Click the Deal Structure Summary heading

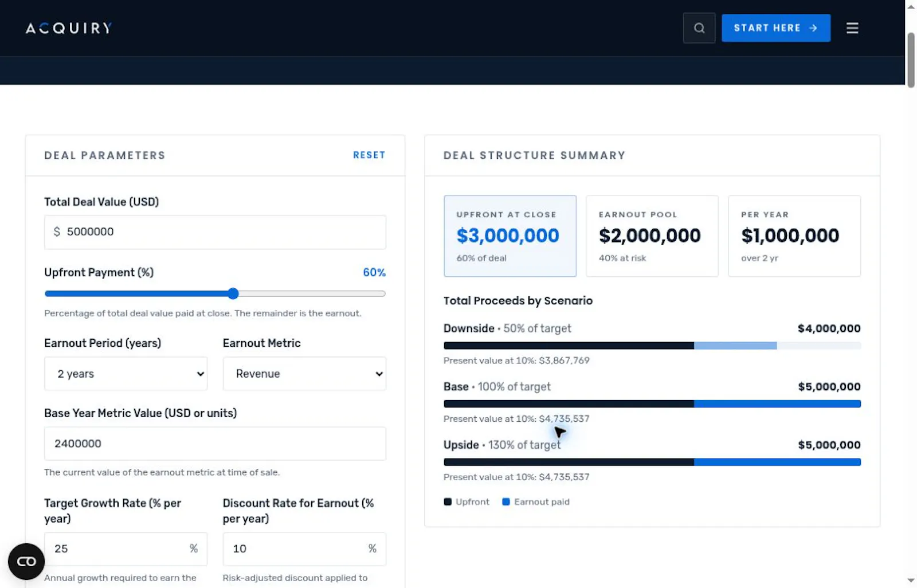click(x=534, y=155)
